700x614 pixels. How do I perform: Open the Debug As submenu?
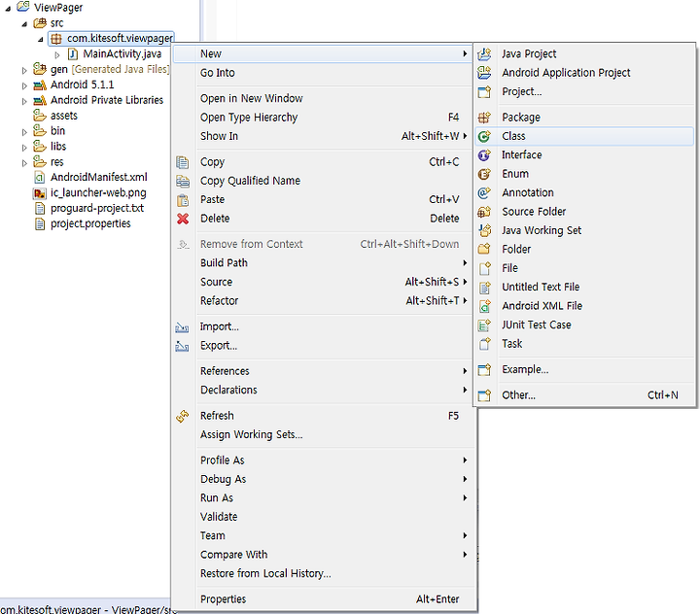coord(324,479)
